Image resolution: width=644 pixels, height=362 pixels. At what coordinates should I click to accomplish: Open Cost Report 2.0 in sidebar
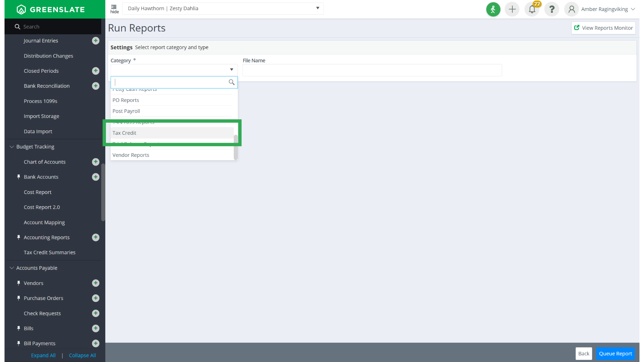coord(42,207)
